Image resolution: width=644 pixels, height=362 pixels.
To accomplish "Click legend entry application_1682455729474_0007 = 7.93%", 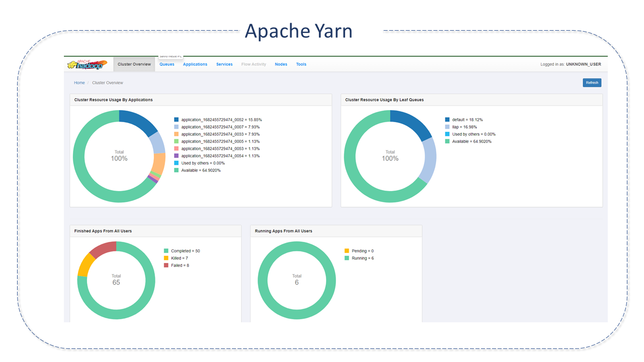I will [220, 127].
